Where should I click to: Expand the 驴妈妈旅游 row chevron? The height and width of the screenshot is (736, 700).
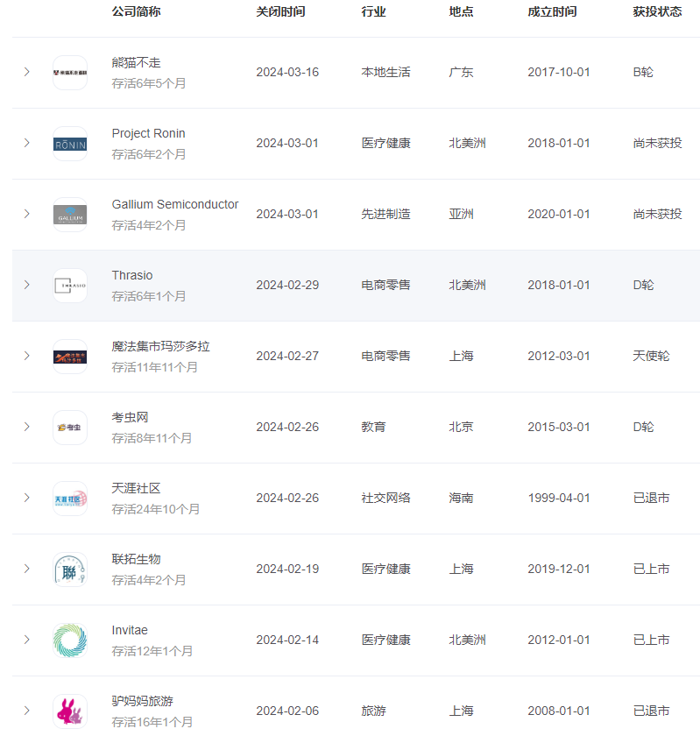pyautogui.click(x=27, y=711)
